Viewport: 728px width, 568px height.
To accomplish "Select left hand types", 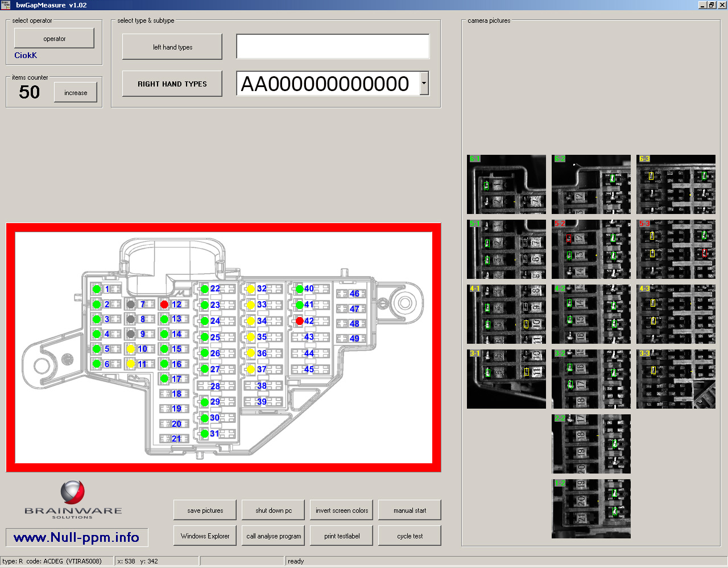I will pyautogui.click(x=172, y=47).
